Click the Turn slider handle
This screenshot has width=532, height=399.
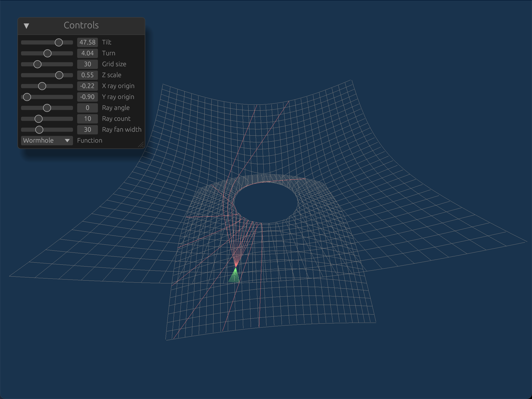pyautogui.click(x=47, y=53)
